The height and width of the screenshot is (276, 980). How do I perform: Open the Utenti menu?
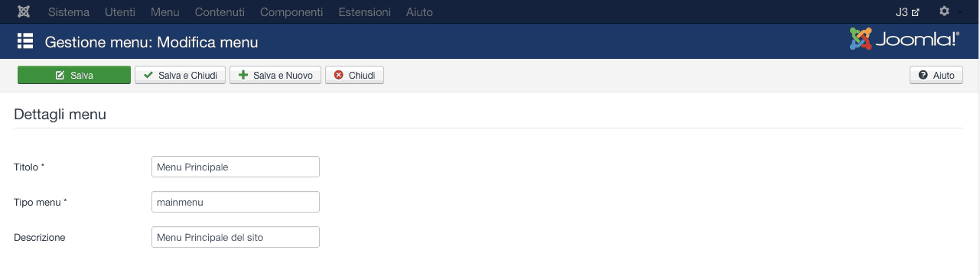click(120, 12)
